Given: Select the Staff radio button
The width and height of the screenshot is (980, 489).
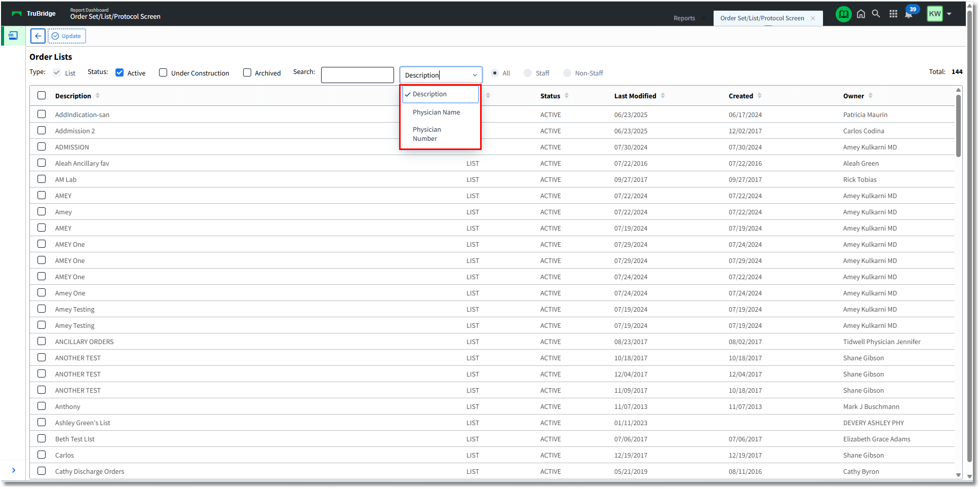Looking at the screenshot, I should pyautogui.click(x=528, y=73).
